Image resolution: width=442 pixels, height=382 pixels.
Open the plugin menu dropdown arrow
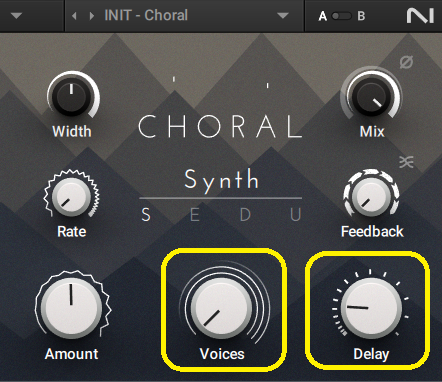click(16, 16)
